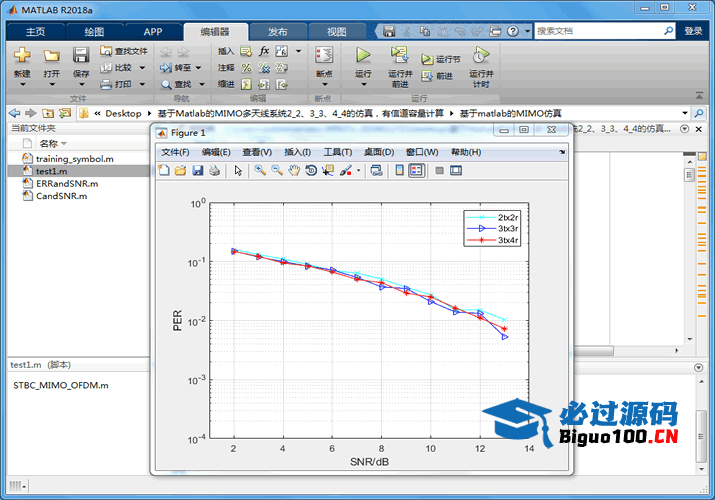Toggle the Insert Legend button
Viewport: 715px width, 500px height.
pos(416,171)
